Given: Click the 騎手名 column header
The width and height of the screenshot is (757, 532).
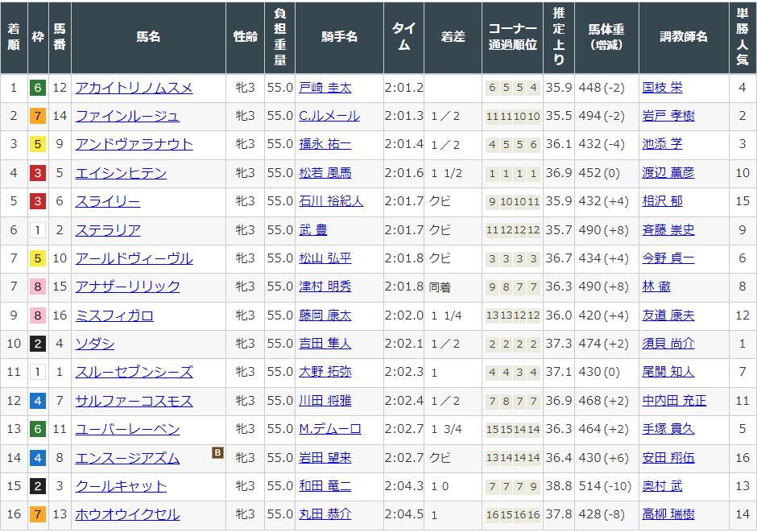Looking at the screenshot, I should tap(339, 37).
